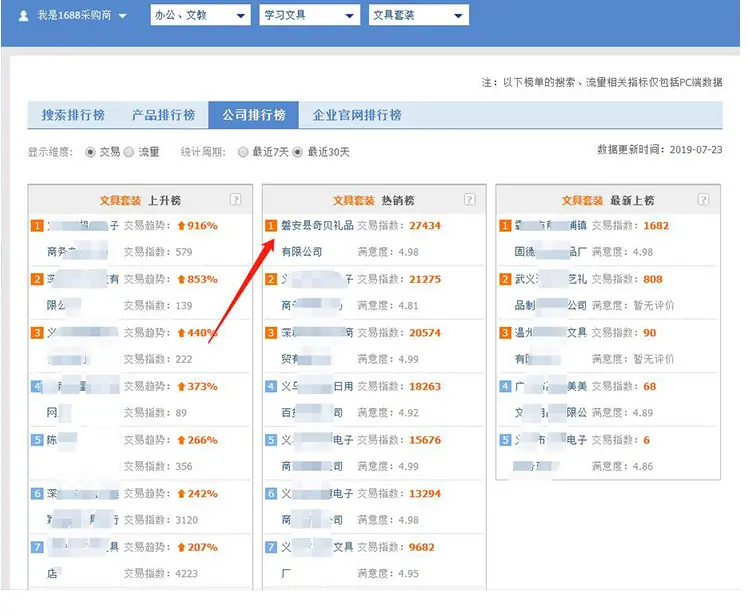Click rank 4 badge in 热销榜 list
This screenshot has width=750, height=616.
click(271, 386)
